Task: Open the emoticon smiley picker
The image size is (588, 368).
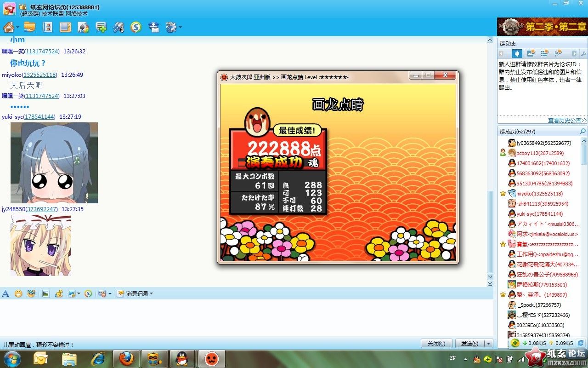Action: [18, 293]
